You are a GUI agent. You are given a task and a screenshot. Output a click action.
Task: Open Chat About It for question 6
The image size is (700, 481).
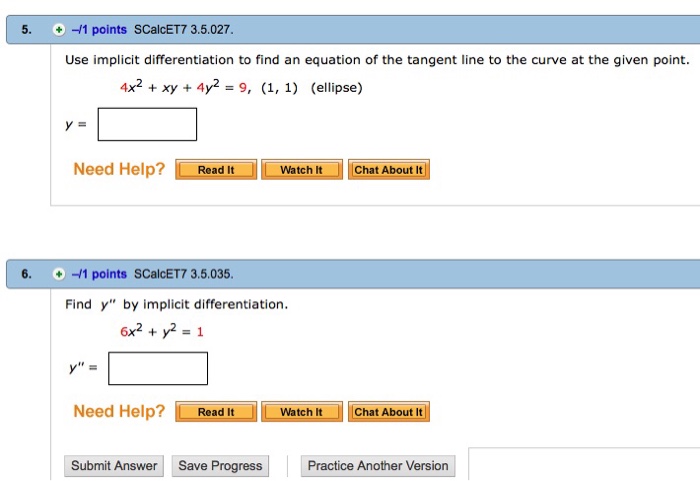pyautogui.click(x=389, y=412)
